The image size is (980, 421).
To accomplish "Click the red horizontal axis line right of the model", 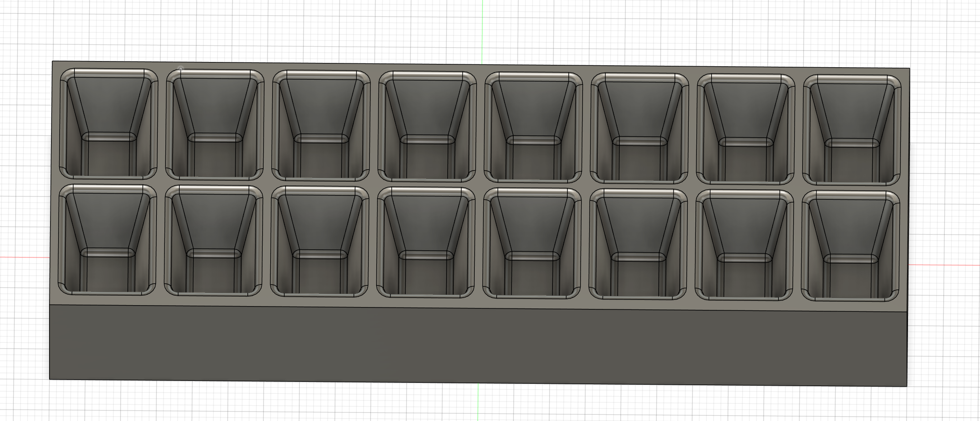I will click(944, 265).
